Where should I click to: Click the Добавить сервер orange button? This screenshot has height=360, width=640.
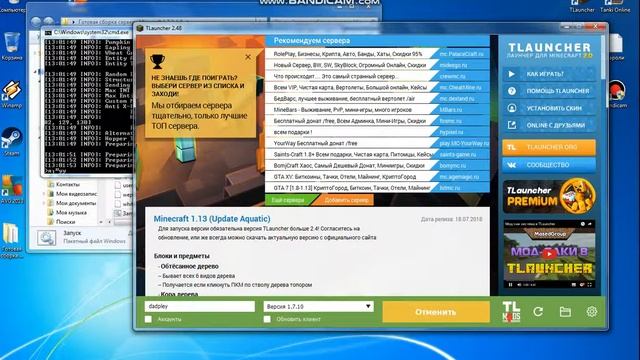coord(346,200)
